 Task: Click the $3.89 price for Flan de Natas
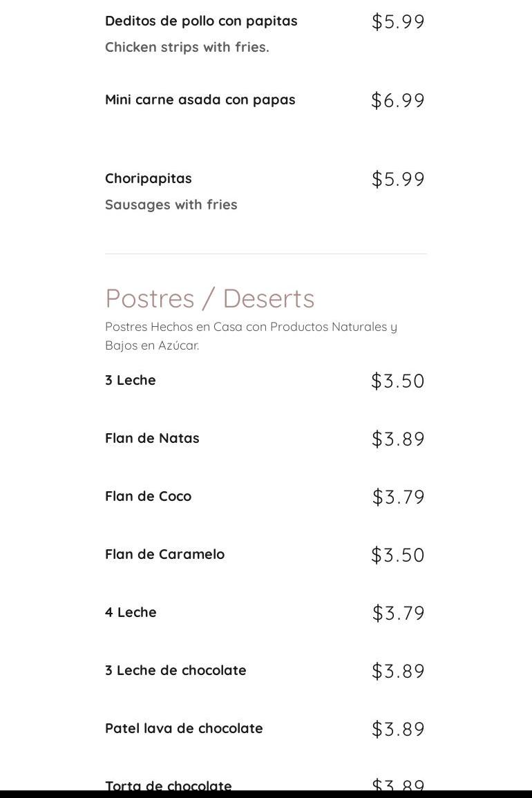397,439
